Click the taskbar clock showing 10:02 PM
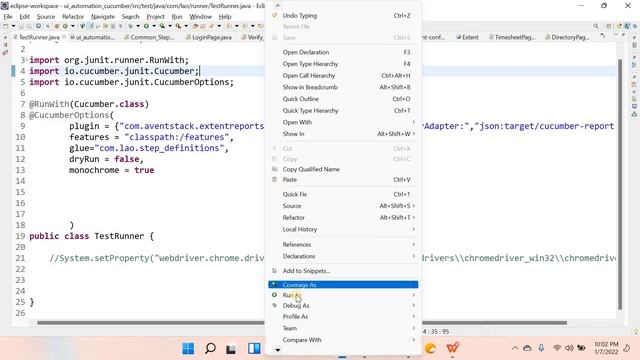This screenshot has height=360, width=640. (606, 348)
